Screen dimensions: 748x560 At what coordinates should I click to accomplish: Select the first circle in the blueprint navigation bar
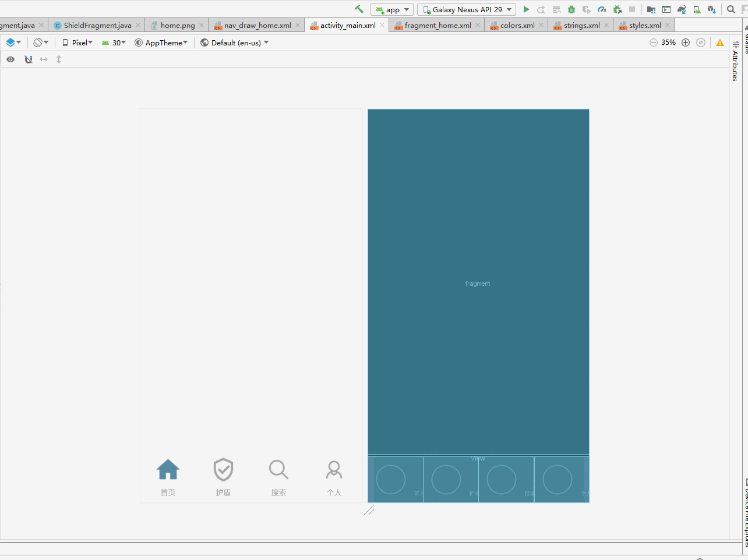click(391, 479)
